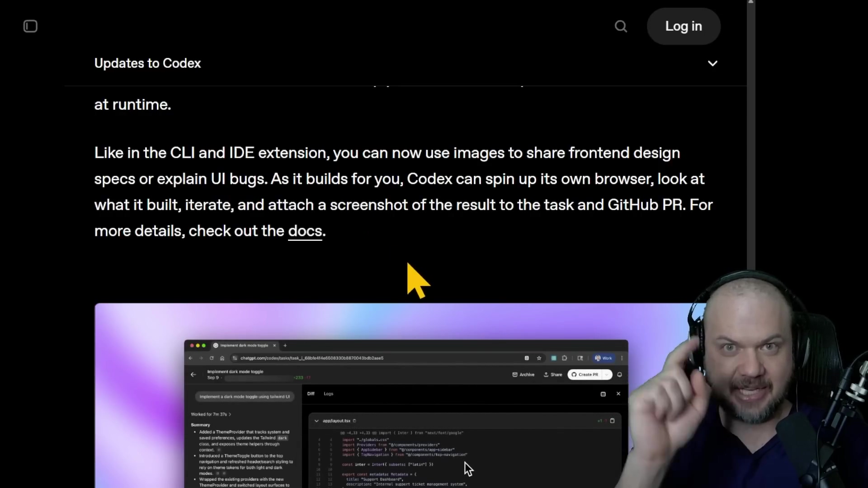Open the sidebar panel toggle icon
The image size is (868, 488).
pyautogui.click(x=30, y=26)
